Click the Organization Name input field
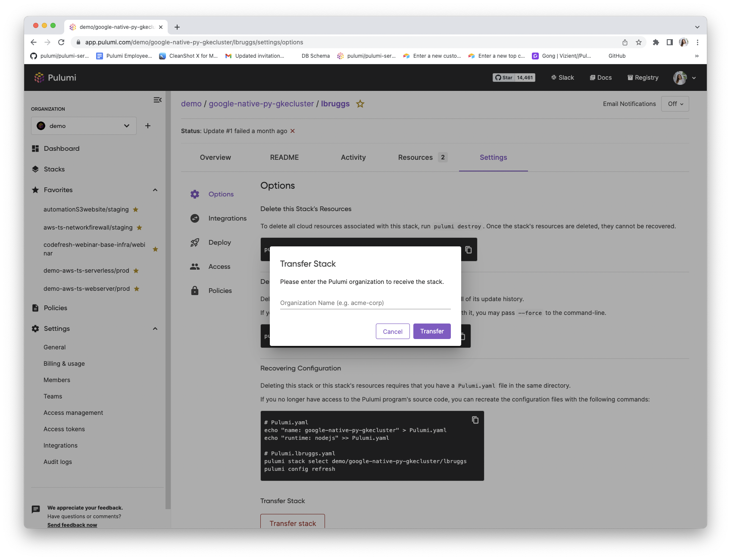 pyautogui.click(x=365, y=303)
